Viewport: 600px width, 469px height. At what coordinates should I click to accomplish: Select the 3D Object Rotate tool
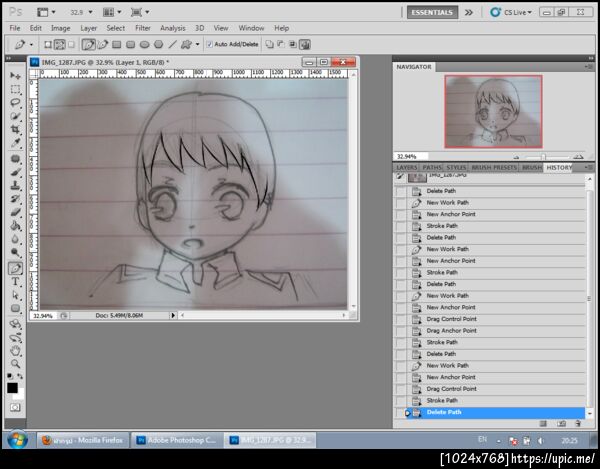(15, 324)
